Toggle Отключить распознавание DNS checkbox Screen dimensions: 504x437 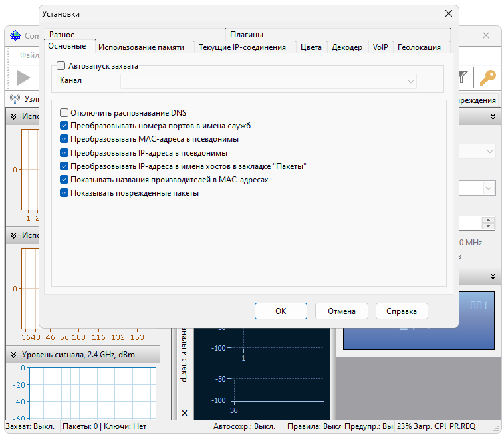(64, 113)
